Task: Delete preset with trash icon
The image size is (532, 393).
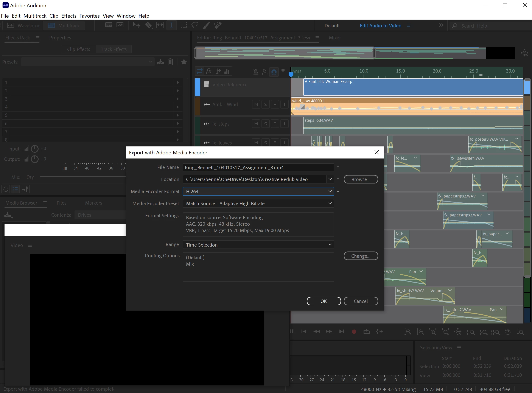Action: 170,62
